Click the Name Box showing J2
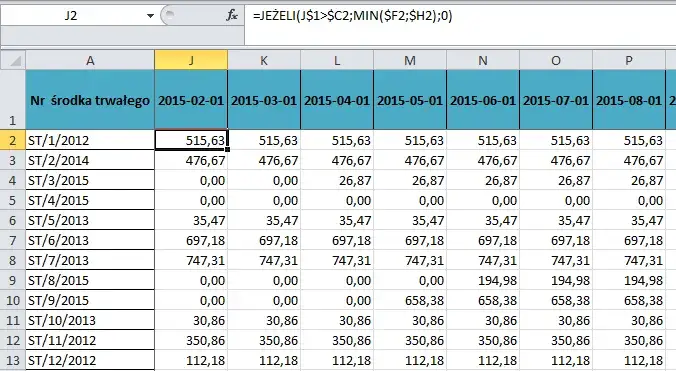 (x=71, y=16)
